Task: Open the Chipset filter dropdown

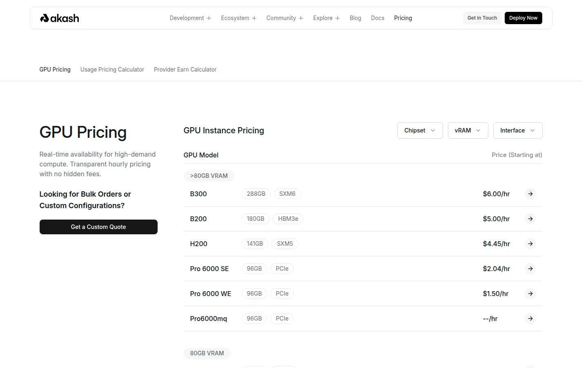Action: coord(420,130)
